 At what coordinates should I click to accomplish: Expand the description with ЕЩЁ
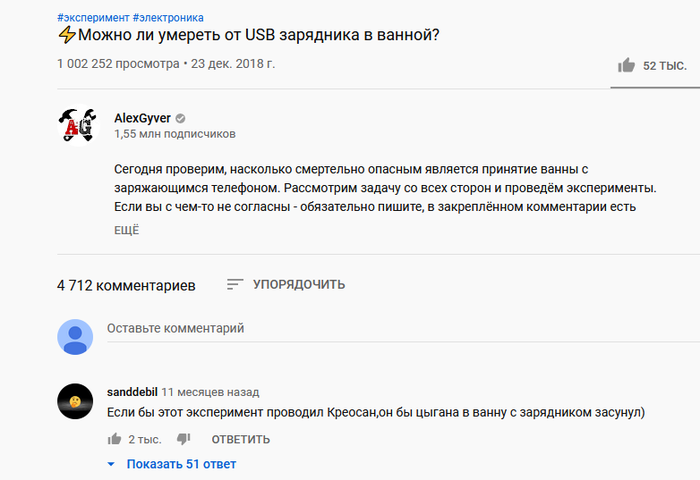pos(127,230)
